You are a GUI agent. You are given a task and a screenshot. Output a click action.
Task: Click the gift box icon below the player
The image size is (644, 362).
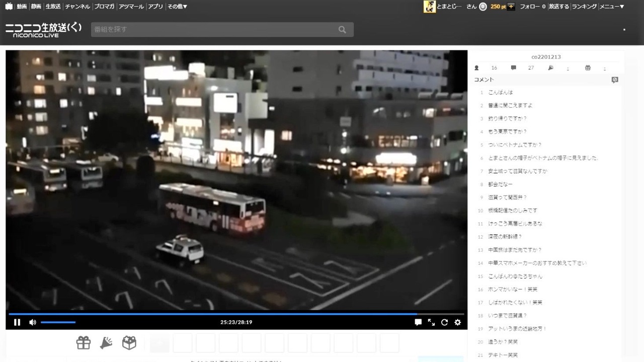click(84, 343)
